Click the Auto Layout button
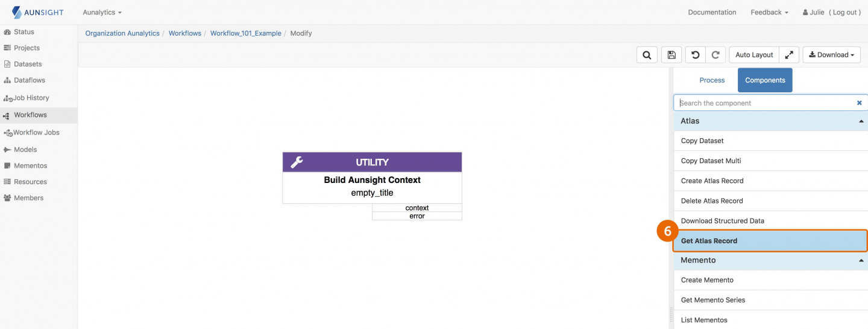 (x=754, y=55)
